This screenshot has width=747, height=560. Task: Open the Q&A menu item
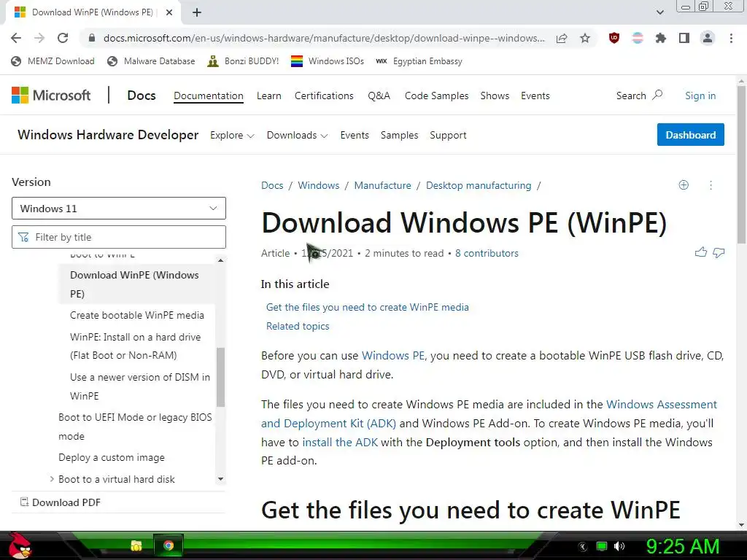point(379,96)
